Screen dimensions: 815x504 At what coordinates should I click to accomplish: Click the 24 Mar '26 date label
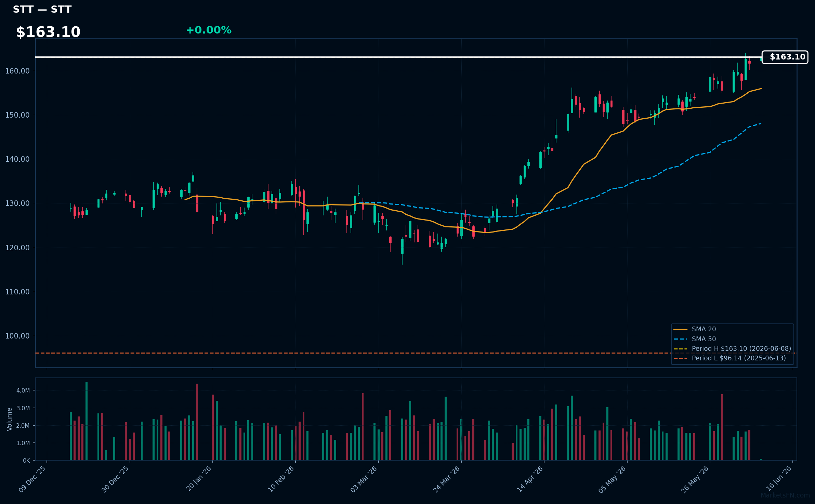446,479
